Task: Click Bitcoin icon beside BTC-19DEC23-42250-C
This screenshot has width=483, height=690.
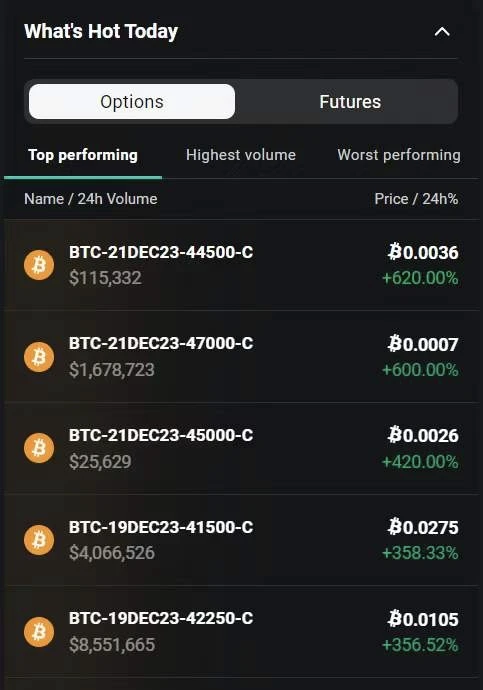Action: click(x=39, y=631)
